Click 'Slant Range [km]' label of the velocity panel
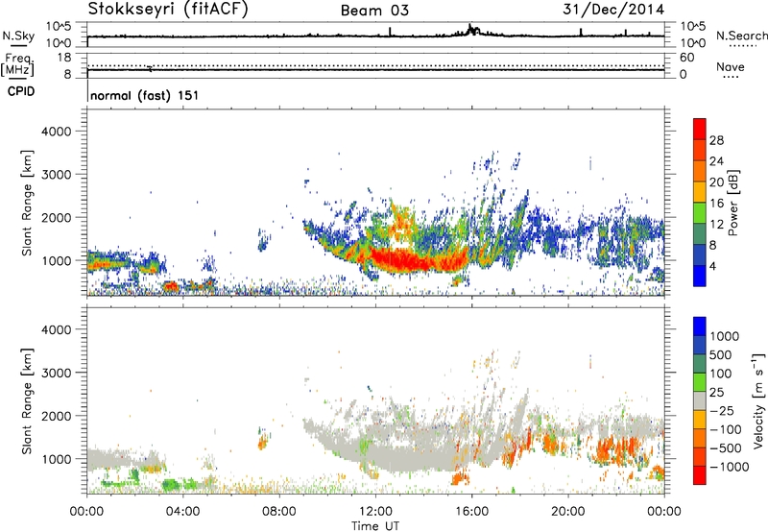768x532 pixels. pos(28,401)
